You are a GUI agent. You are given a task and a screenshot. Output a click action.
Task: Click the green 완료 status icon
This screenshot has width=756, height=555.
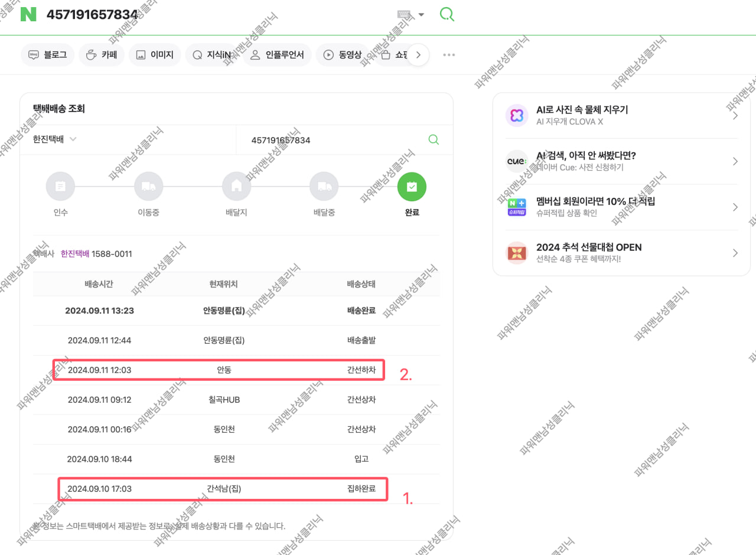click(412, 187)
